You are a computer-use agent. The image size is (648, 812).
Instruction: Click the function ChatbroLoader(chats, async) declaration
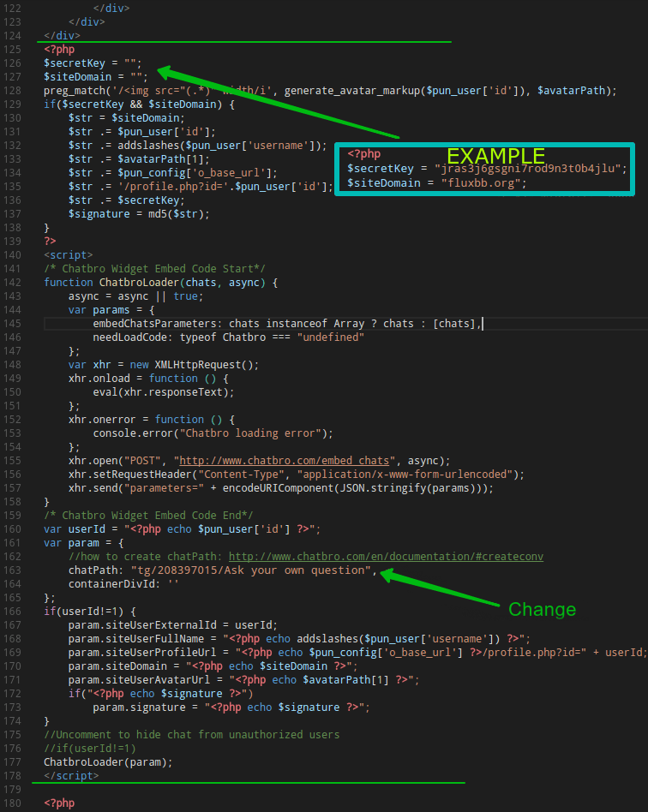point(160,283)
